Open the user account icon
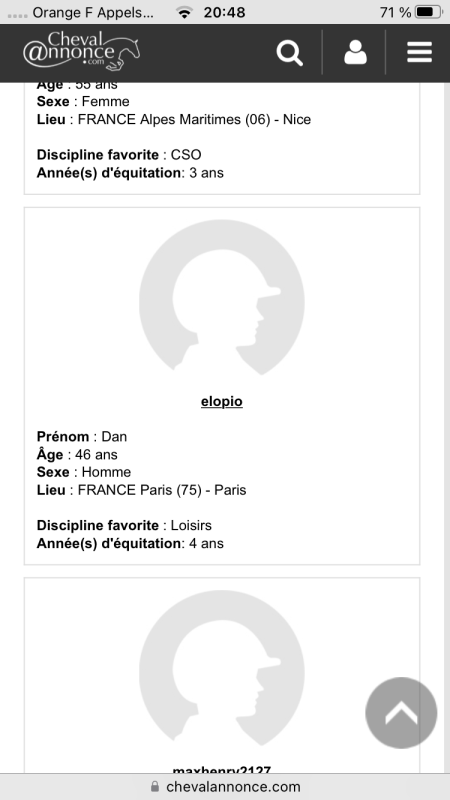 pos(355,53)
